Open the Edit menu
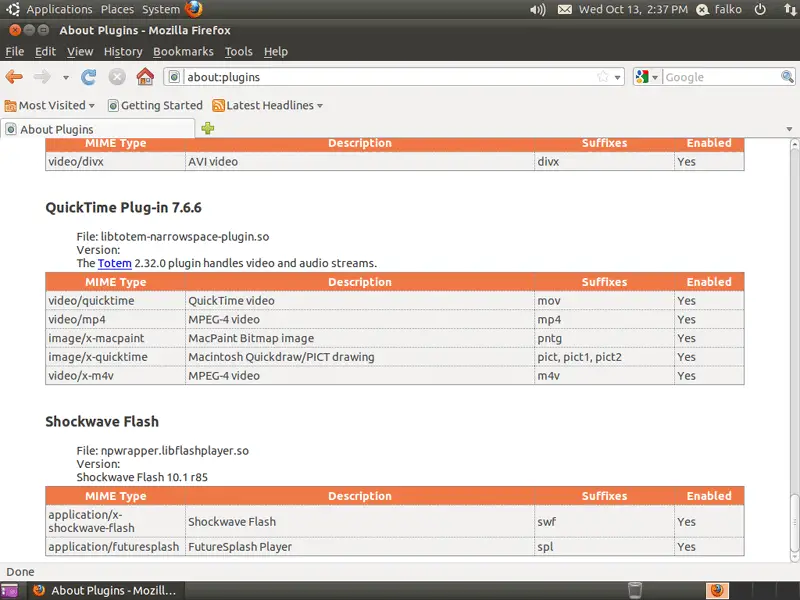 point(45,52)
